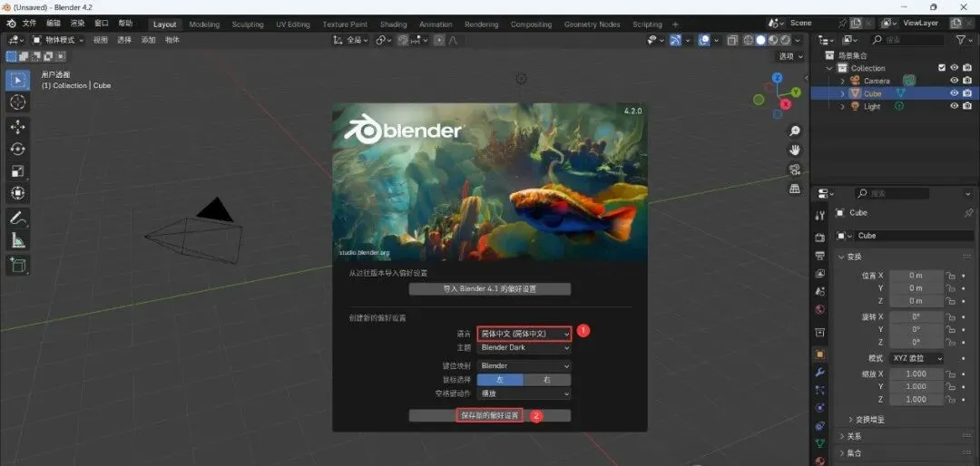
Task: Click 导入 Blender 4.1 的偏好设置 button
Action: coord(489,289)
